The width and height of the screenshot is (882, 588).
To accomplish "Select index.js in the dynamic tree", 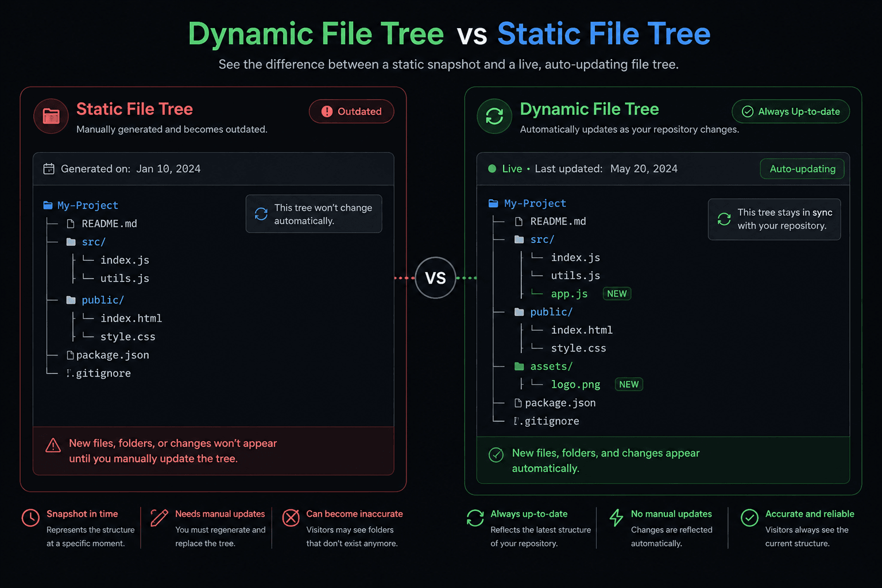I will click(x=575, y=258).
